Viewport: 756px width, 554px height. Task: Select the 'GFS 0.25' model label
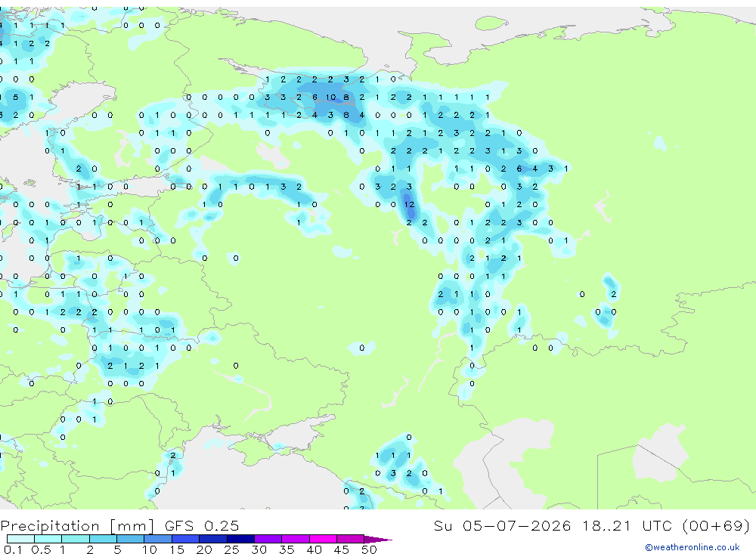click(x=202, y=525)
